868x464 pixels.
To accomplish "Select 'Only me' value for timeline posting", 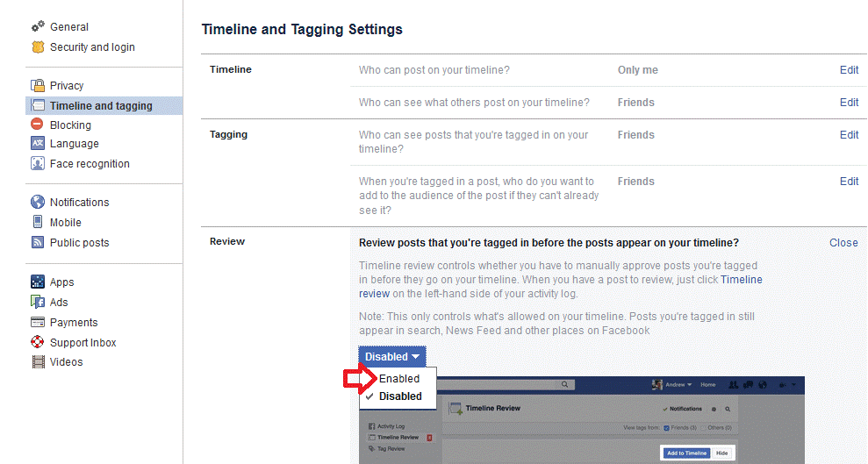I will click(638, 69).
